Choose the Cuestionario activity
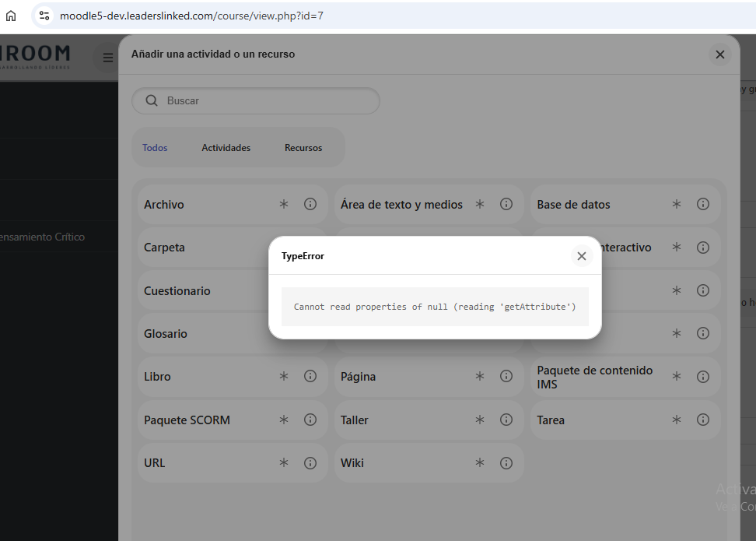The width and height of the screenshot is (756, 541). (177, 290)
